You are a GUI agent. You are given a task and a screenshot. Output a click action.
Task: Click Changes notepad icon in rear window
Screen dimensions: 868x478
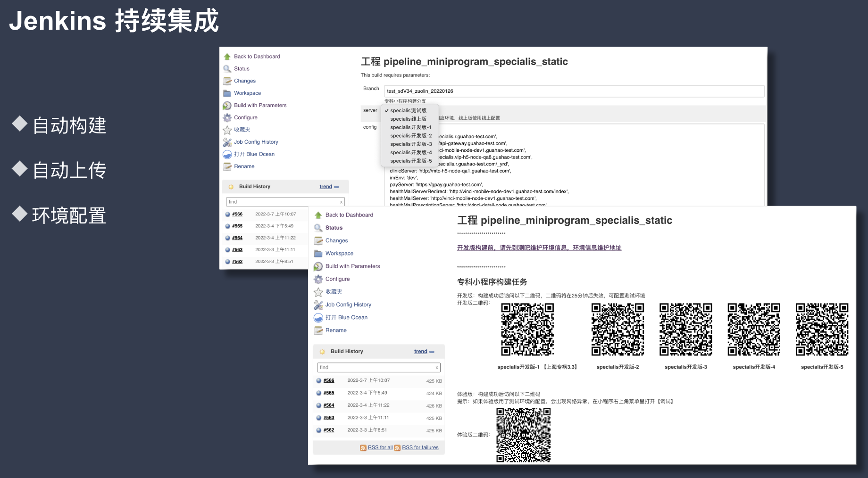(227, 81)
